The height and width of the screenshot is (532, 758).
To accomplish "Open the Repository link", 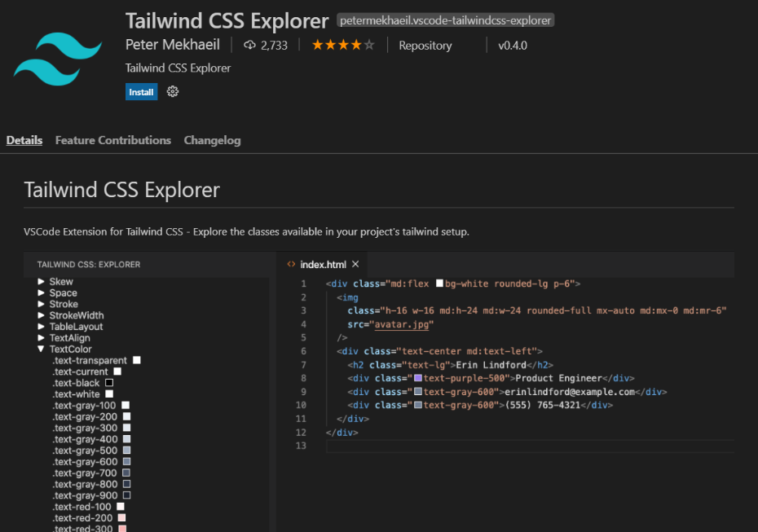I will (425, 46).
